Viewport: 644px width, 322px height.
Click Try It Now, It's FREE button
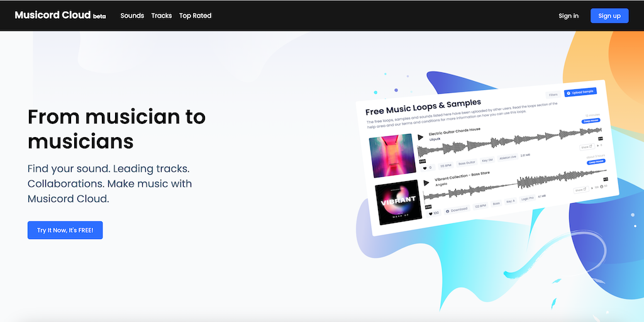[x=65, y=230]
